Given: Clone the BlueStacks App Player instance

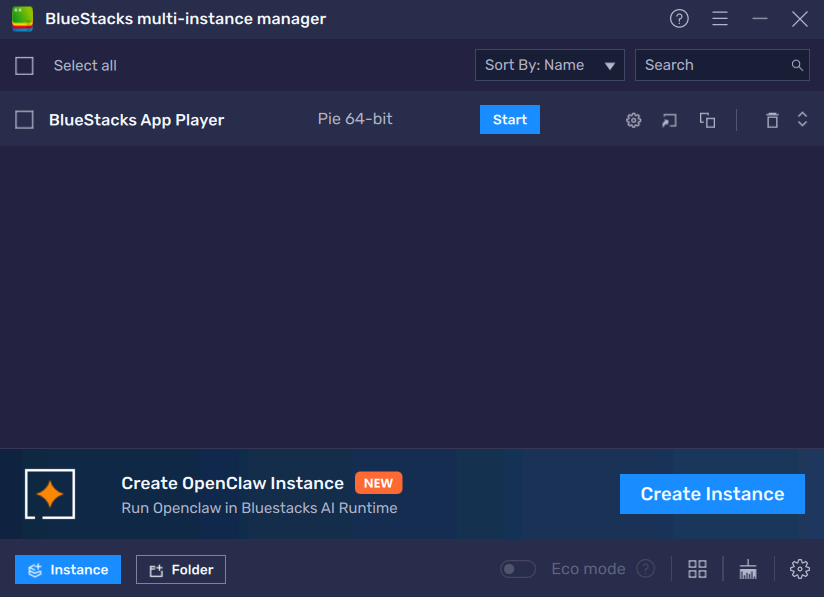Looking at the screenshot, I should [x=707, y=120].
